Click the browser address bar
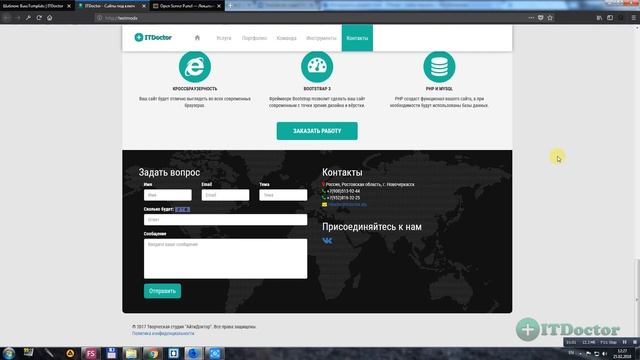The width and height of the screenshot is (640, 360). 310,18
